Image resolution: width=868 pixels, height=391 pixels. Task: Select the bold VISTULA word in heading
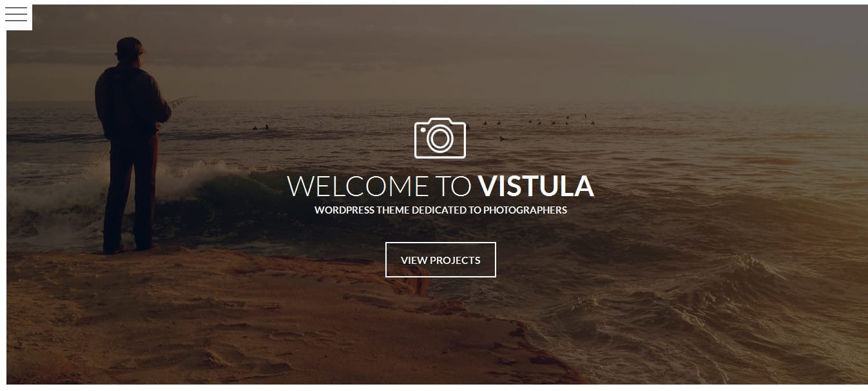(535, 186)
